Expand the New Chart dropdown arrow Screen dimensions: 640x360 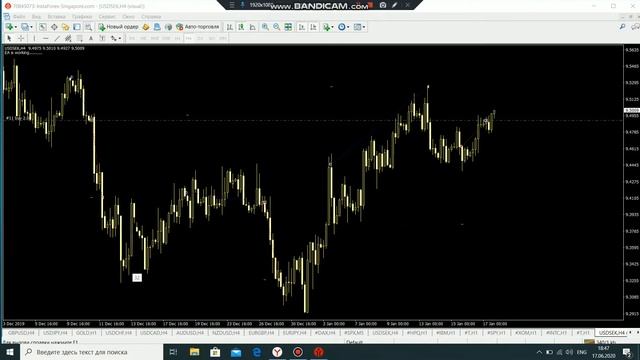[16, 27]
